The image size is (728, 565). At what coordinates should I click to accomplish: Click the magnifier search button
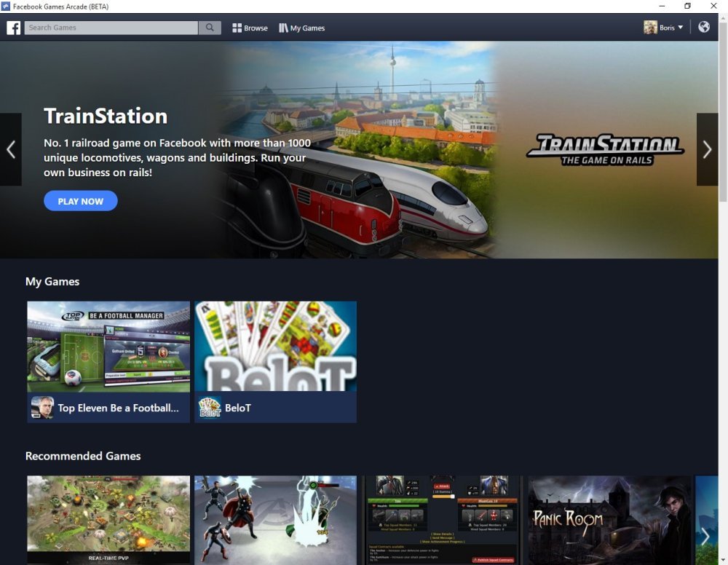pyautogui.click(x=210, y=28)
